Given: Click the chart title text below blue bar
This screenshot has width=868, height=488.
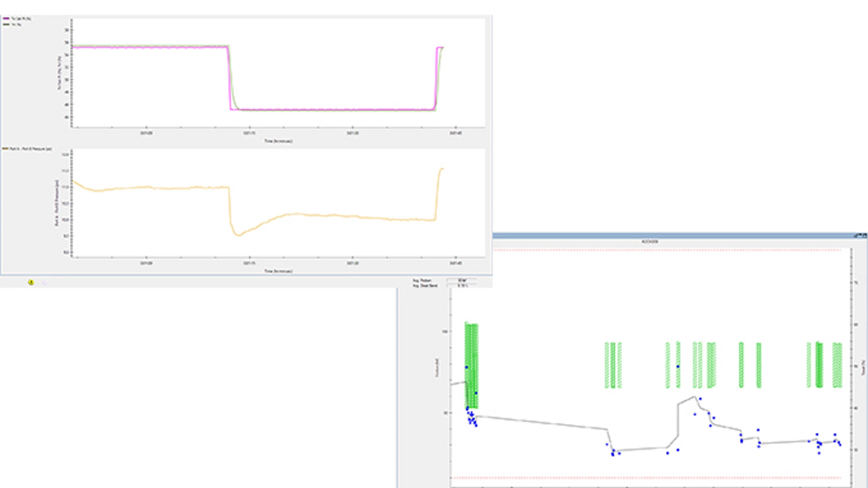Looking at the screenshot, I should pos(650,242).
